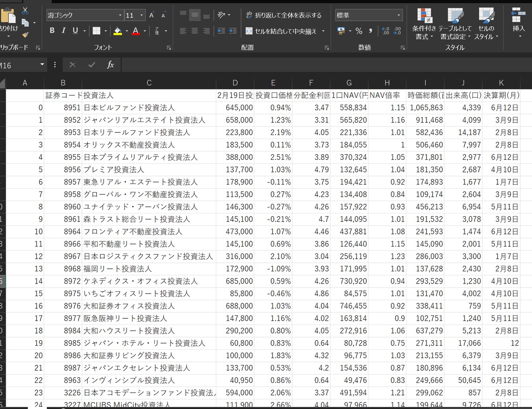Click セルを結合して中央揃え merge button
532x409 pixels.
click(281, 31)
